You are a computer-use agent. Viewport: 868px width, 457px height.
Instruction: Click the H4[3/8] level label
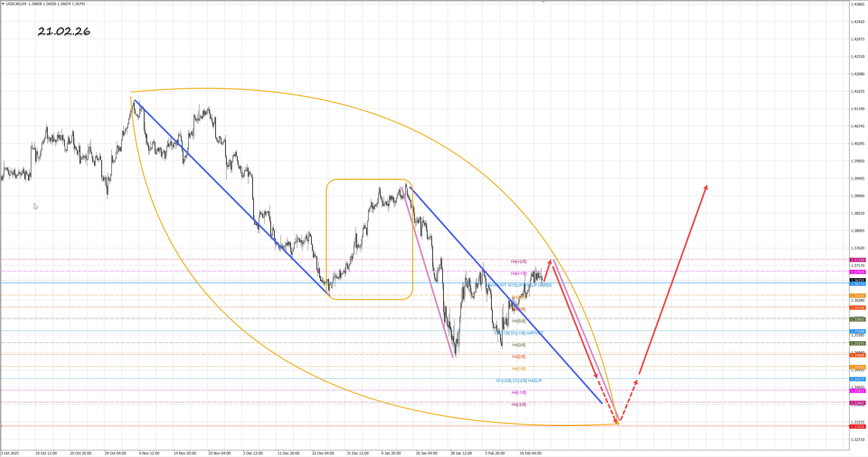[x=519, y=345]
